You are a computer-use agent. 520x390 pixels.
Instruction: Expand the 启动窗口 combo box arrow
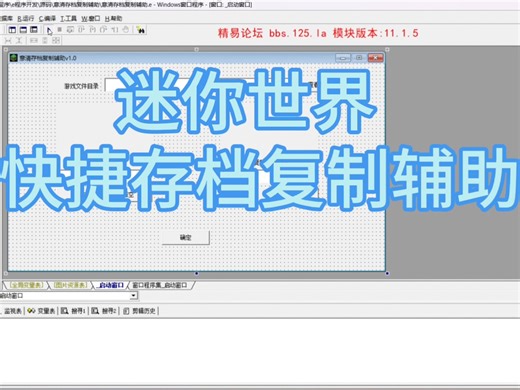[133, 295]
